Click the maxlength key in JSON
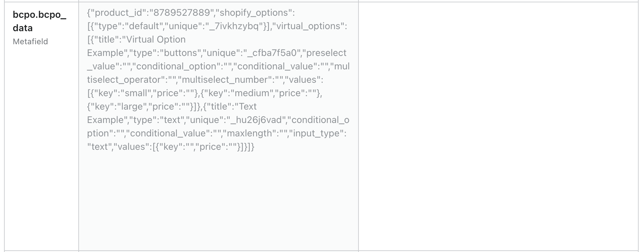Image resolution: width=644 pixels, height=252 pixels. [249, 133]
